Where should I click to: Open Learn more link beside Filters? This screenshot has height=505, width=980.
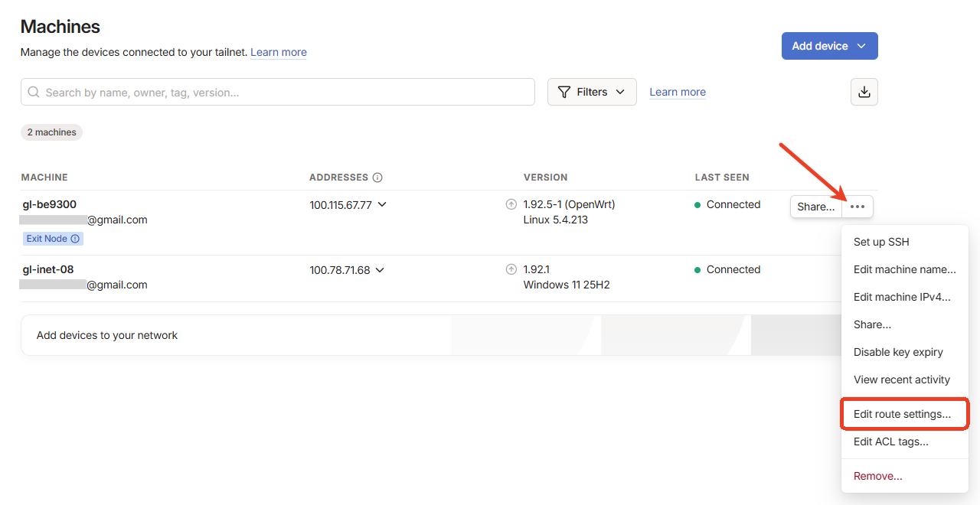point(678,92)
